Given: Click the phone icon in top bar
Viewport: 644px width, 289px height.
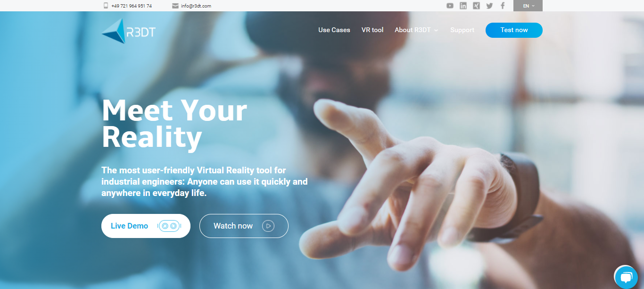Looking at the screenshot, I should coord(106,6).
